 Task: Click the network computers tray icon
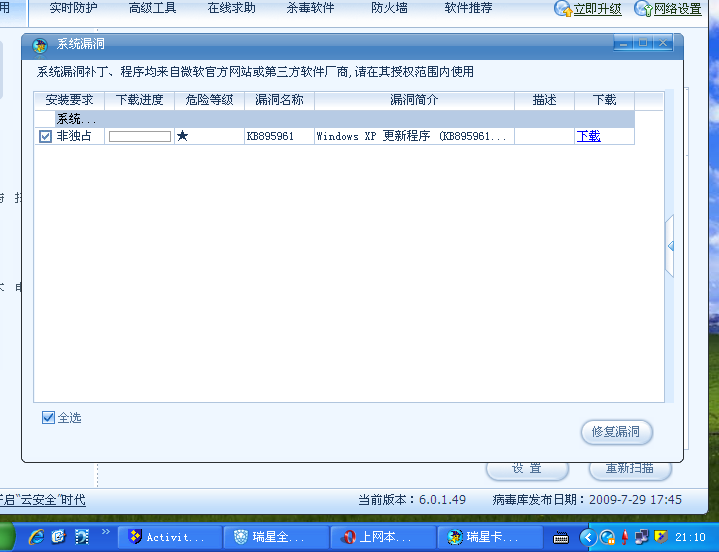(642, 537)
